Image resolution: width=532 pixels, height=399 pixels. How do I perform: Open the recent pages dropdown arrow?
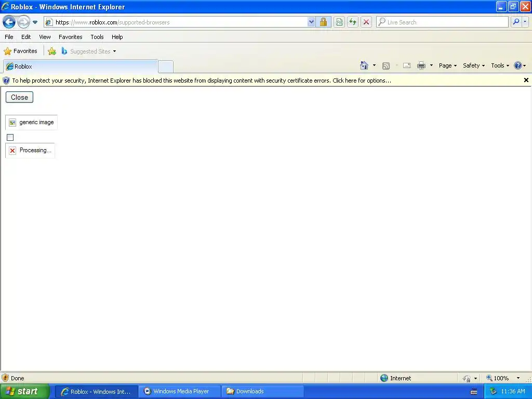click(x=35, y=22)
